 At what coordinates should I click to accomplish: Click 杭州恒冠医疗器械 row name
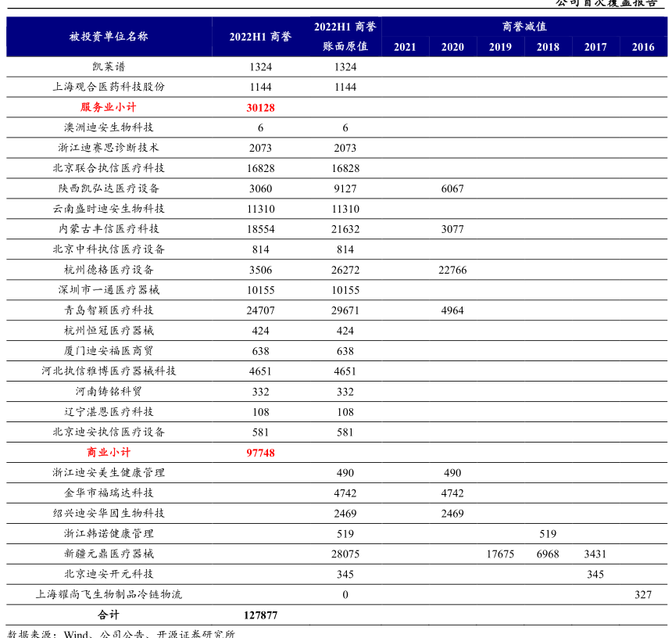109,331
